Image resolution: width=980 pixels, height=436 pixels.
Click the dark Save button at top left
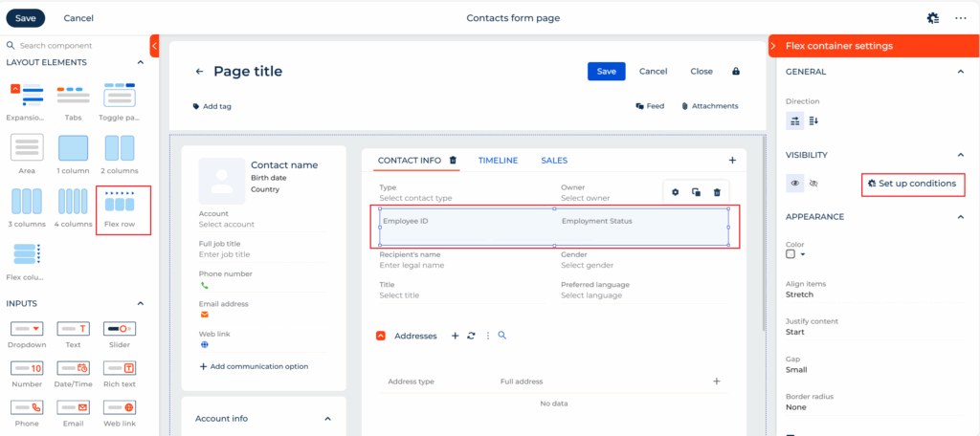pyautogui.click(x=26, y=18)
